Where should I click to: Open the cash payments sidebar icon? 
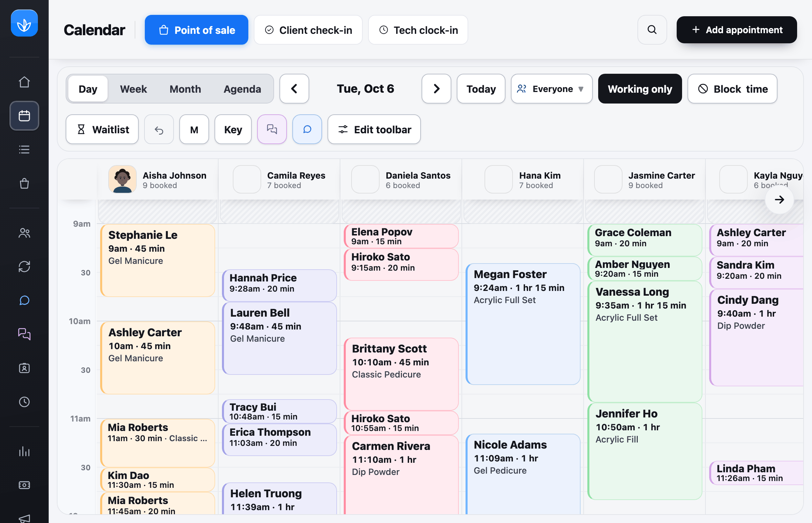pos(24,485)
